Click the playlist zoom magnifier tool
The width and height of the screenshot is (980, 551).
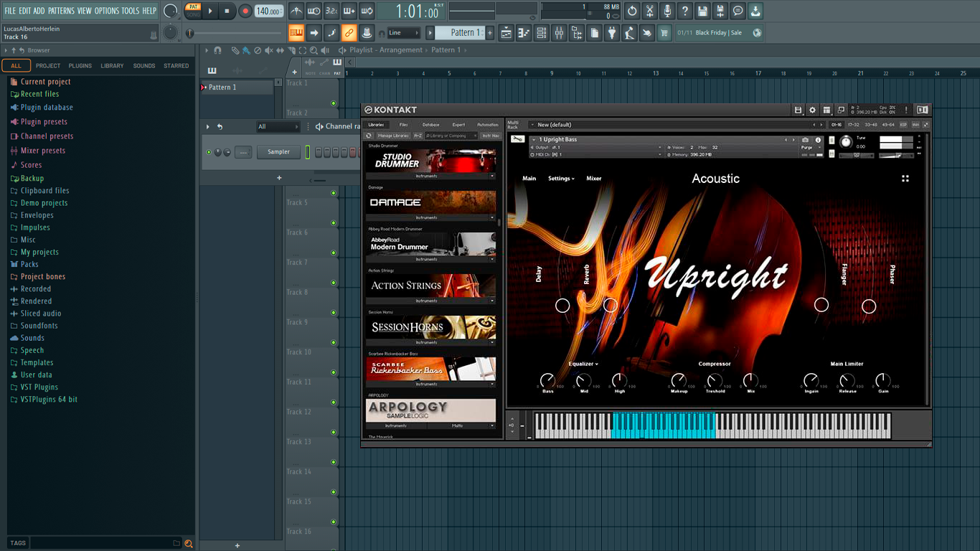point(313,50)
